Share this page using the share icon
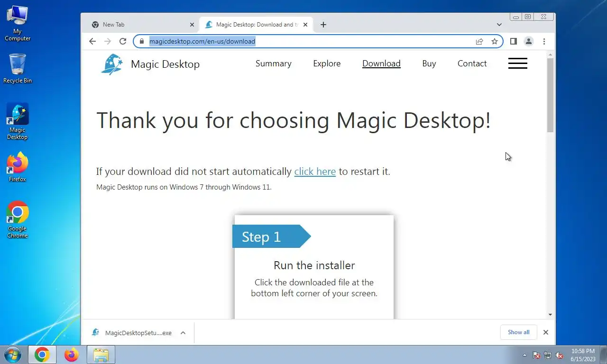Screen dimensions: 607x364 point(479,41)
